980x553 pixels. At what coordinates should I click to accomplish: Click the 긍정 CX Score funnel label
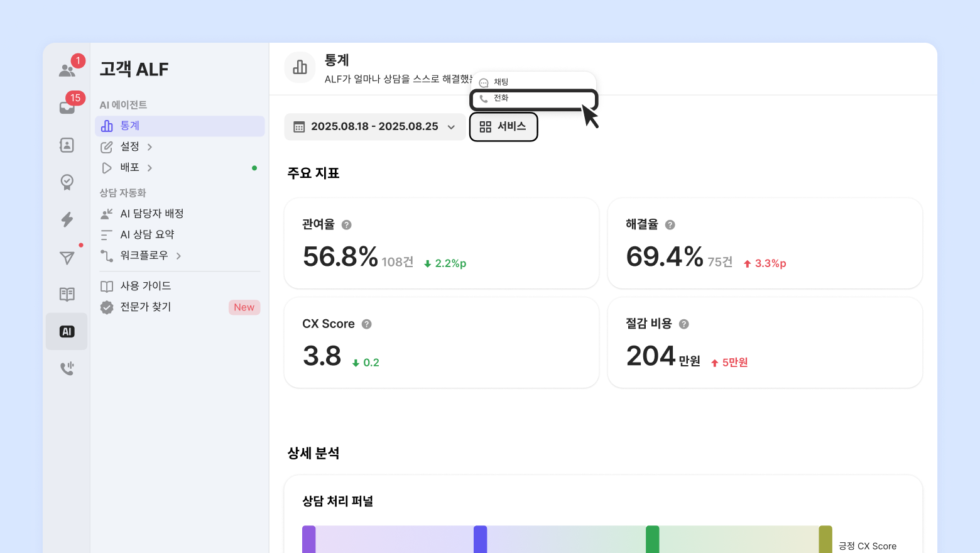click(x=868, y=546)
